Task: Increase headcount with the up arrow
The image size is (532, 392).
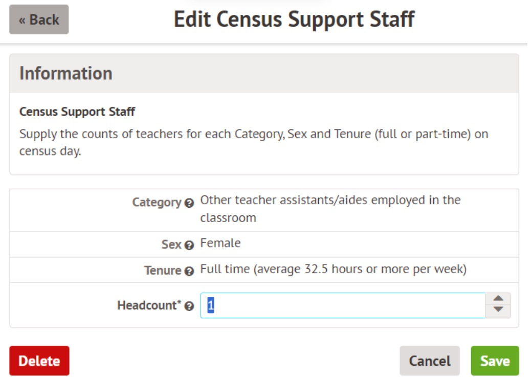Action: pos(498,299)
